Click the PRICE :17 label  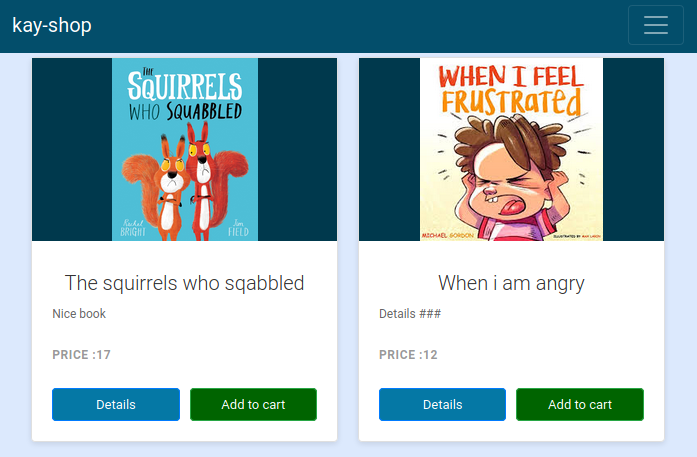coord(81,355)
